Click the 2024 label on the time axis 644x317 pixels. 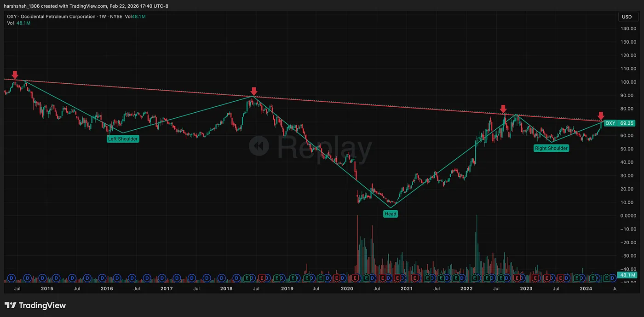[586, 289]
